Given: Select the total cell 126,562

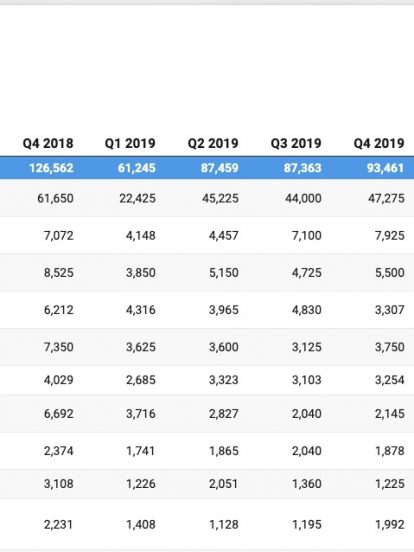Looking at the screenshot, I should (x=51, y=168).
